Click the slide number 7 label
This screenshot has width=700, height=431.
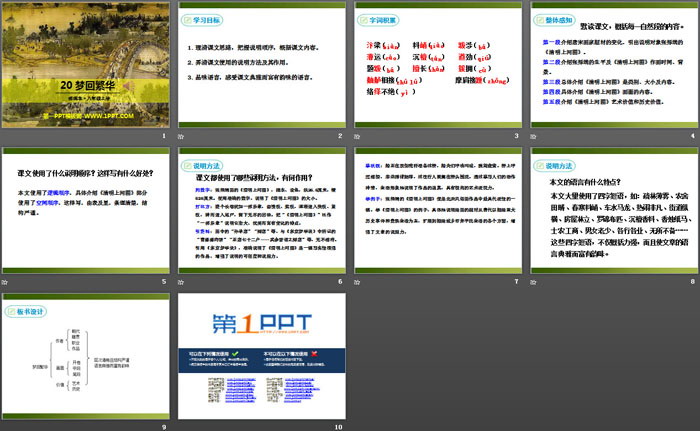coord(517,281)
